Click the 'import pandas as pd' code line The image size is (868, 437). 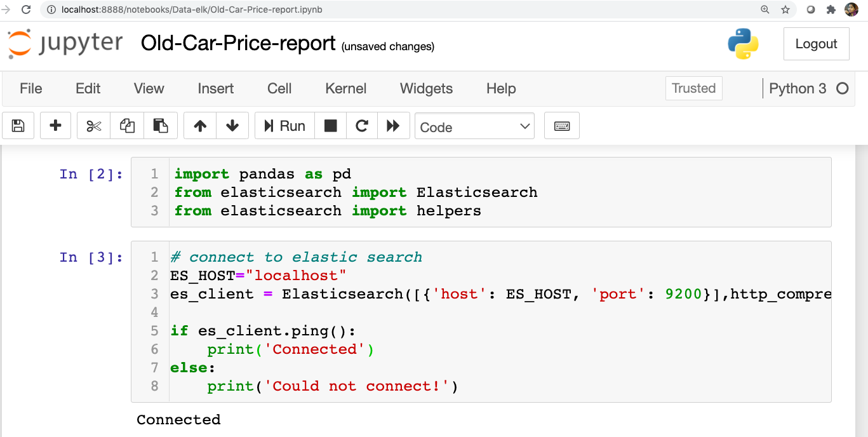click(x=263, y=174)
